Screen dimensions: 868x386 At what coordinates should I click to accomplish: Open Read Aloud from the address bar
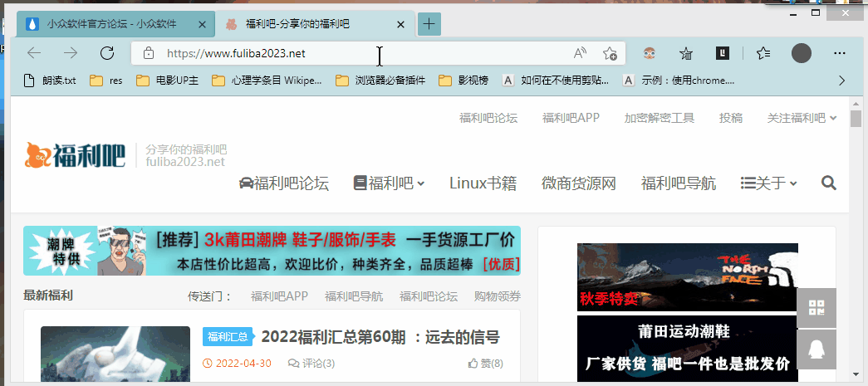pos(580,54)
